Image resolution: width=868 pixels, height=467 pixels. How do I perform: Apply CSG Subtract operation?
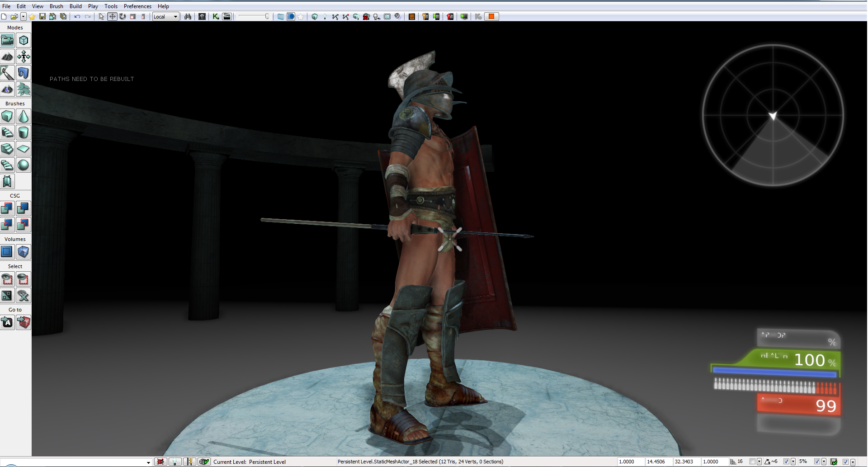(24, 209)
